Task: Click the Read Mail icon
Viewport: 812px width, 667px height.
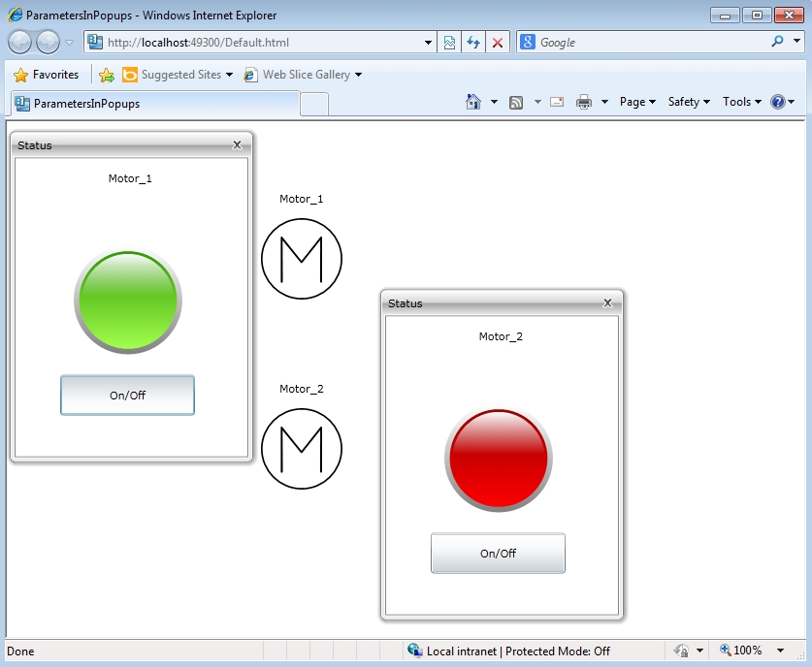Action: [x=557, y=102]
